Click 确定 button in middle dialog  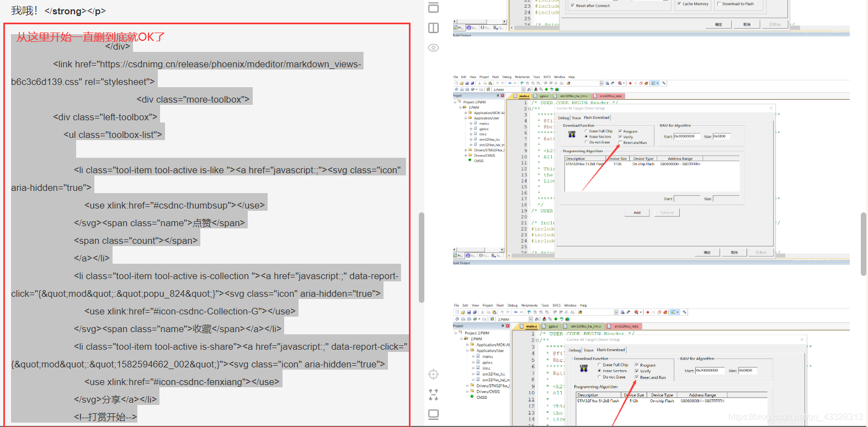[x=707, y=252]
